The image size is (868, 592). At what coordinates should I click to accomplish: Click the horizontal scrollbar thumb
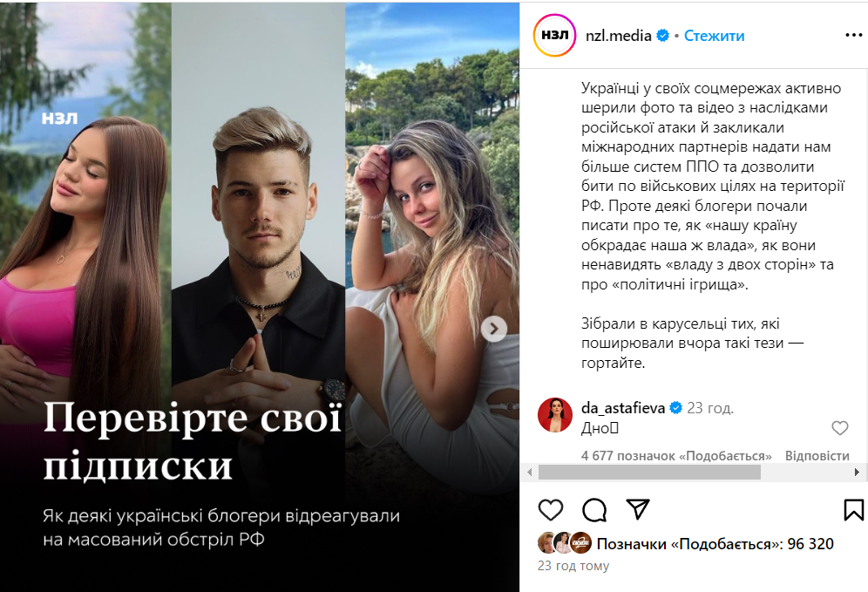pyautogui.click(x=649, y=473)
